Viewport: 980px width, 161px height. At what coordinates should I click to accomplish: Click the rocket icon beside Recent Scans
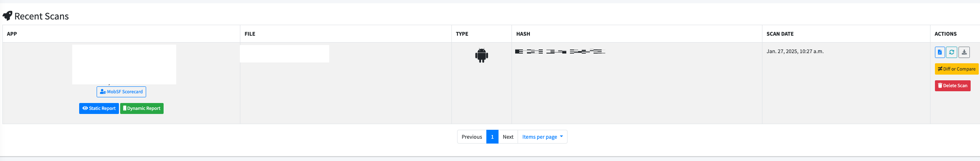(x=7, y=16)
